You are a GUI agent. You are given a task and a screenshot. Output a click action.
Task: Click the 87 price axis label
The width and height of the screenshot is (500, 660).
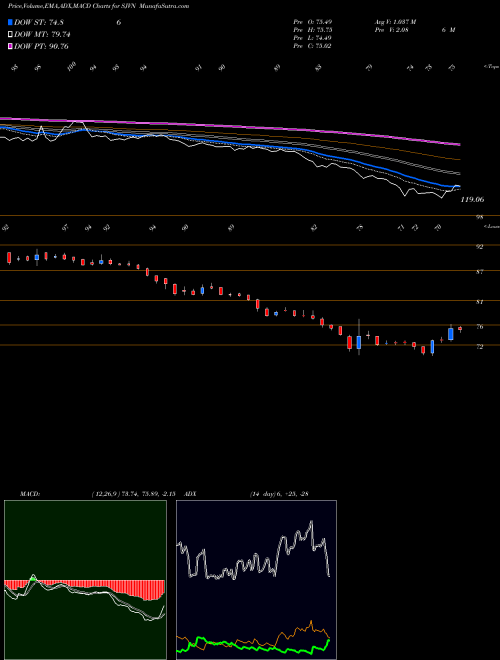pyautogui.click(x=479, y=272)
